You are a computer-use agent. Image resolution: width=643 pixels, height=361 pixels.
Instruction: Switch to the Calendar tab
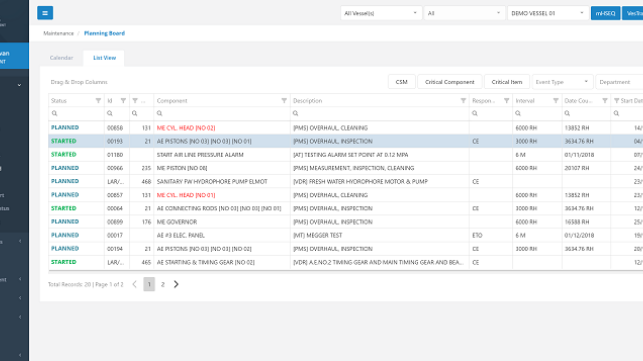tap(62, 58)
